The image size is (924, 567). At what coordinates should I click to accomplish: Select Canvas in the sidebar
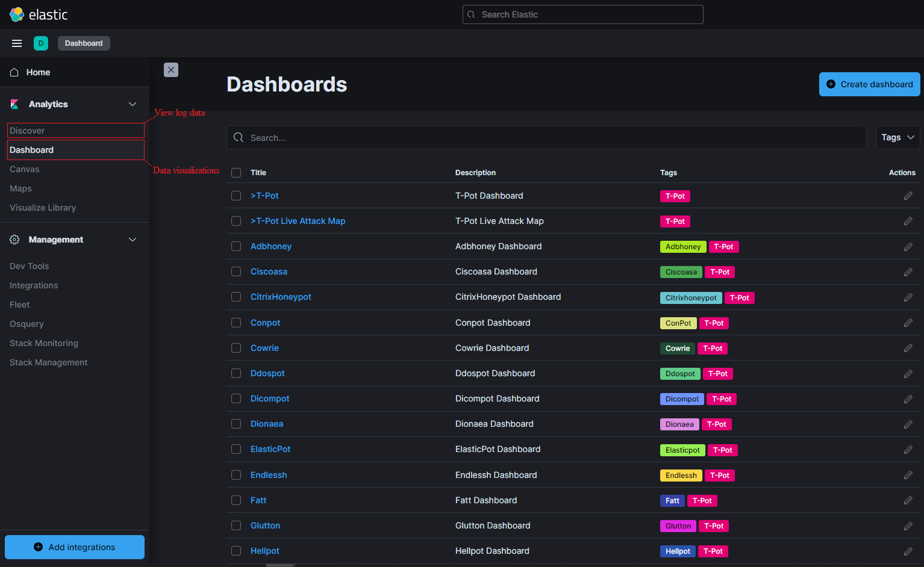click(25, 169)
